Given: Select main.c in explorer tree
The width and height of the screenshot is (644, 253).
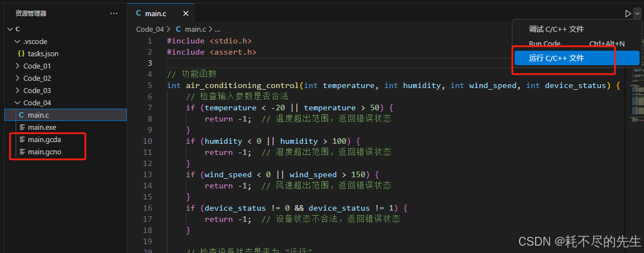Looking at the screenshot, I should (66, 115).
